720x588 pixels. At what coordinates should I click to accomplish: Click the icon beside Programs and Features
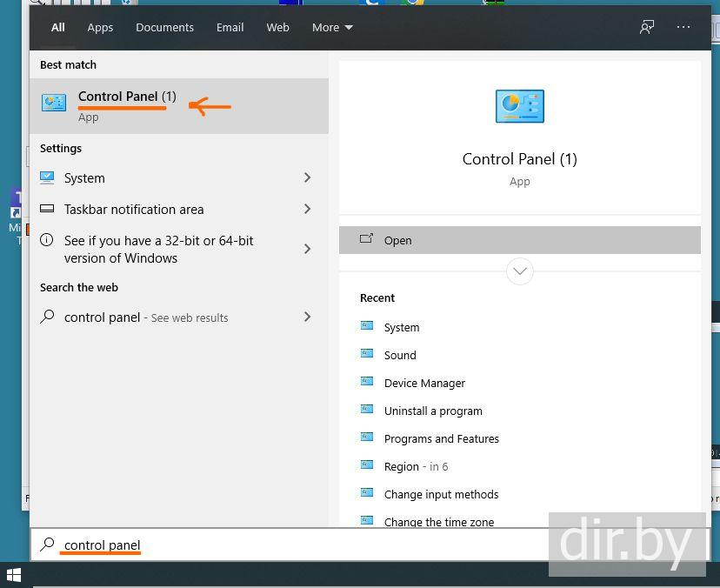[367, 437]
